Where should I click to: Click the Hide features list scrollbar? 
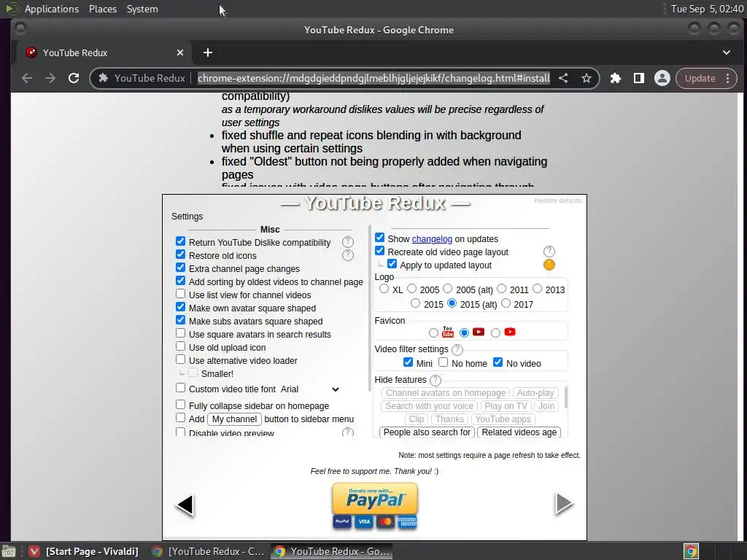(x=566, y=397)
